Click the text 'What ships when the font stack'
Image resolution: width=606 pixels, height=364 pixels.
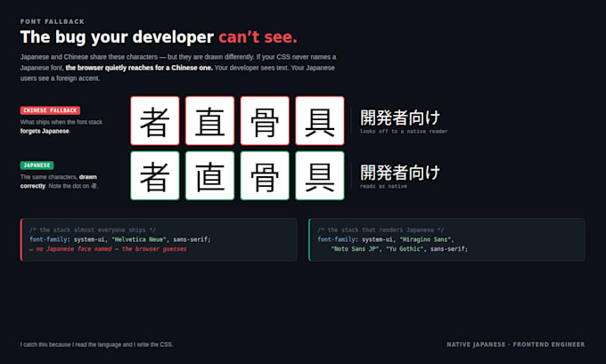click(x=61, y=122)
